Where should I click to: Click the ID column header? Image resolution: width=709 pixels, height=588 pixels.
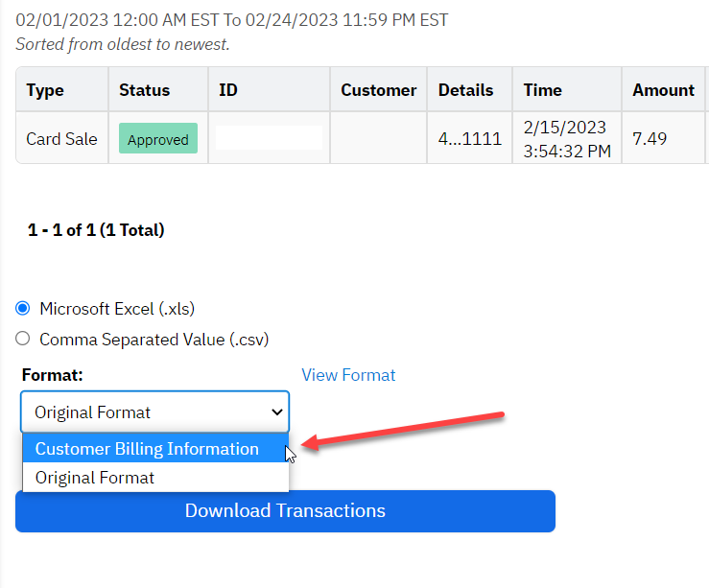pyautogui.click(x=269, y=89)
